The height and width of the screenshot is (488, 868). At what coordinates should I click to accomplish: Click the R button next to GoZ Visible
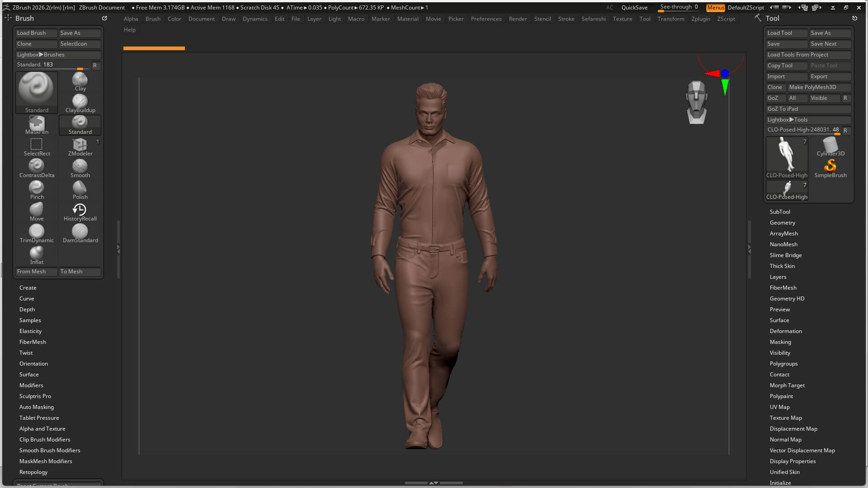(x=845, y=98)
